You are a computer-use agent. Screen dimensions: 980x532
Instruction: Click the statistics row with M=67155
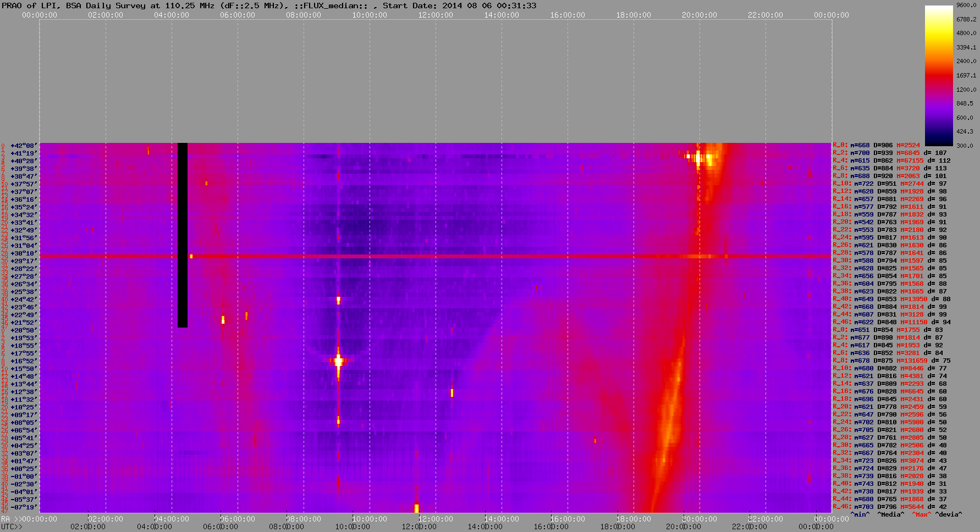891,161
